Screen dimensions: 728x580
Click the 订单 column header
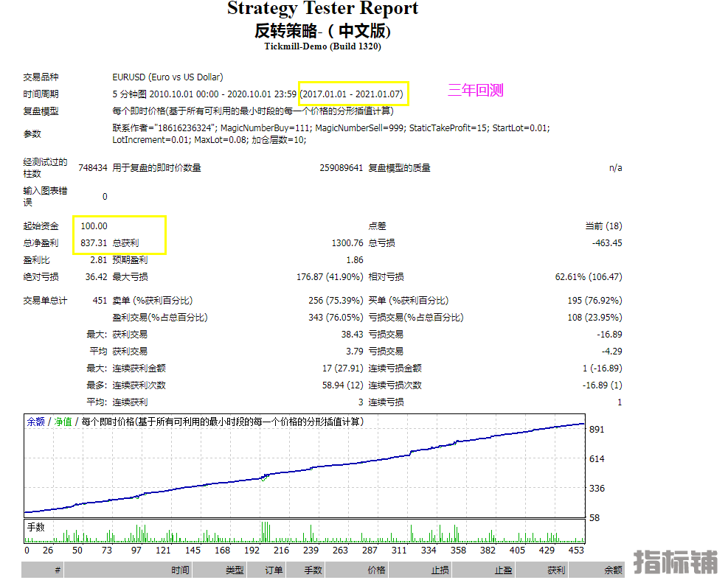(x=266, y=570)
